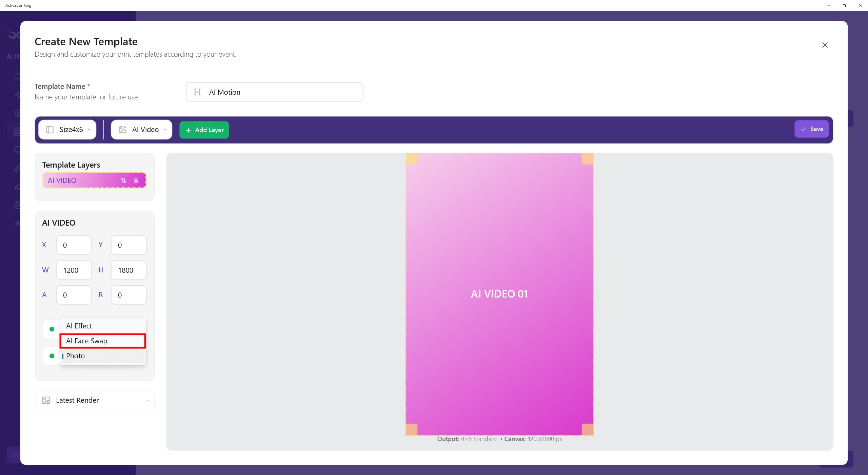The height and width of the screenshot is (475, 868).
Task: Click the W width input field
Action: pos(74,270)
